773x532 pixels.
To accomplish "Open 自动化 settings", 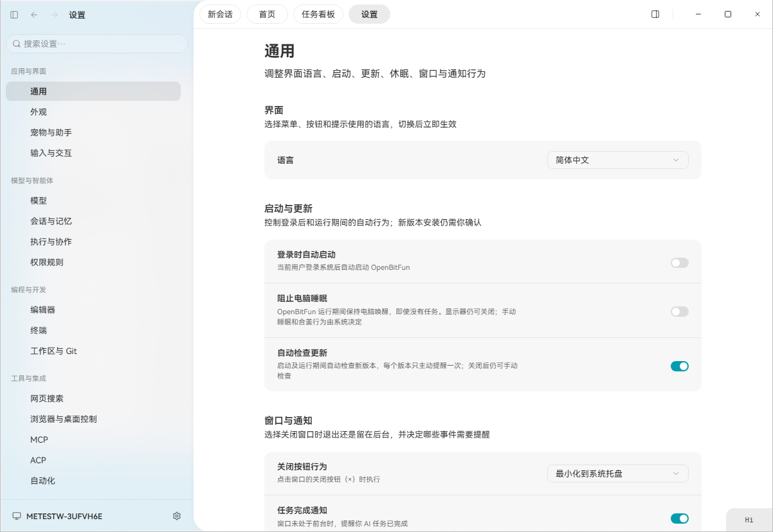I will tap(93, 481).
